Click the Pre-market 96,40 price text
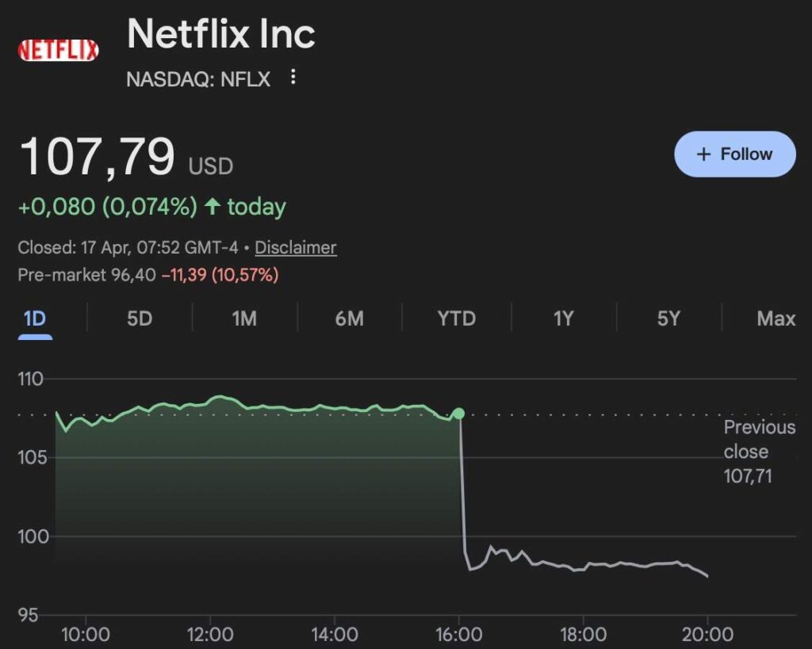The width and height of the screenshot is (812, 649). (87, 275)
